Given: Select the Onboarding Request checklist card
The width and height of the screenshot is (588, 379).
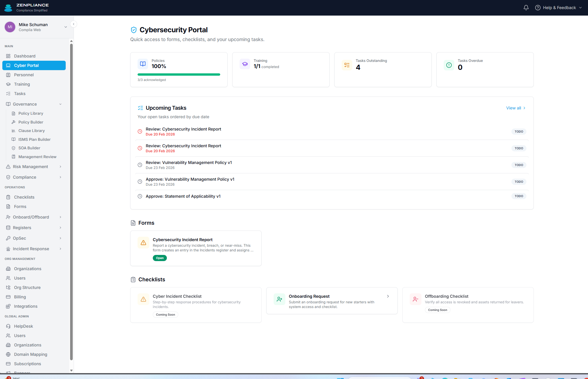Looking at the screenshot, I should pos(331,301).
